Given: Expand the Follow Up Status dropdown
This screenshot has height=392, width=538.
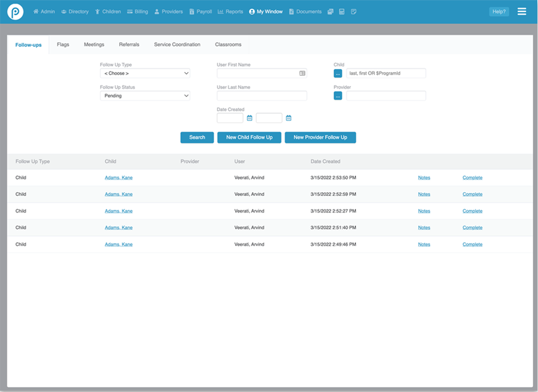Looking at the screenshot, I should tap(145, 96).
